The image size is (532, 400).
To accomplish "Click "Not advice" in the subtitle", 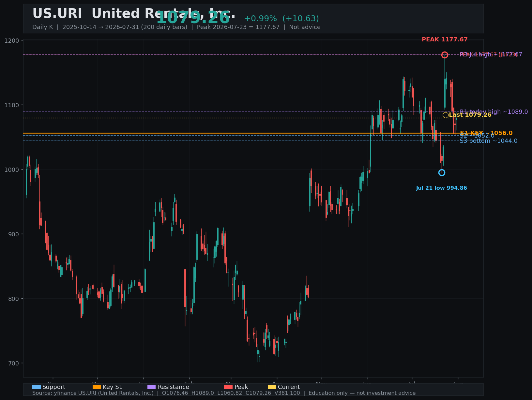I will point(305,27).
